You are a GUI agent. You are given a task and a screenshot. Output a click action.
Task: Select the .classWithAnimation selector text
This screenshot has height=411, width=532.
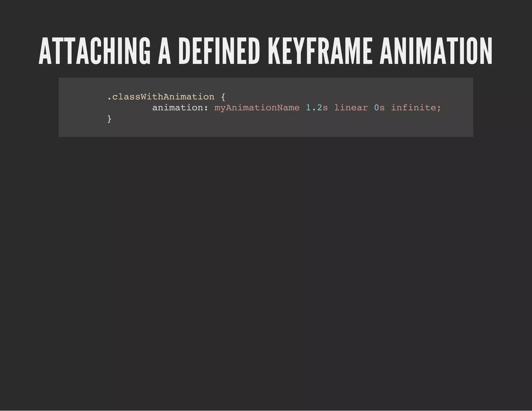[161, 97]
